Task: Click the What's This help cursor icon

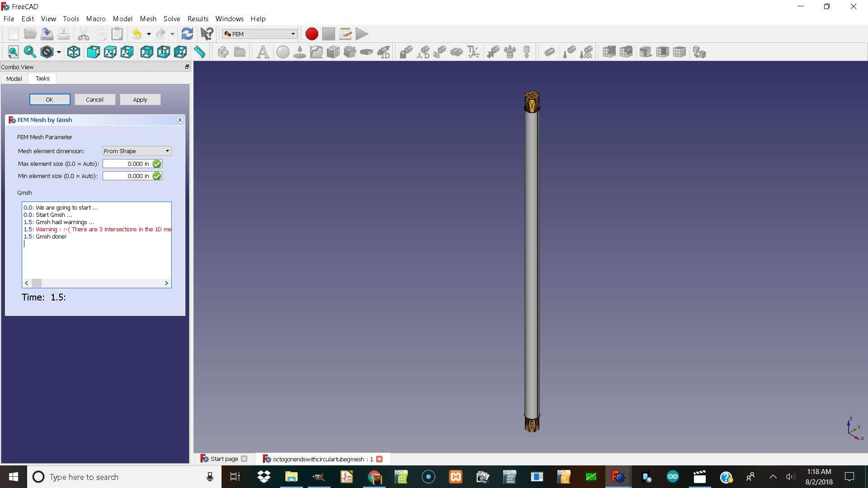Action: click(207, 34)
